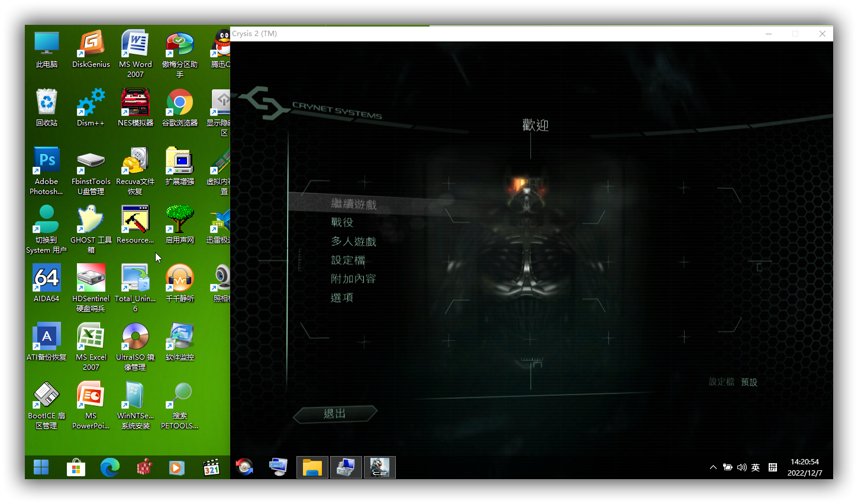Open 選項 options in Crysis 2 menu

(x=342, y=298)
